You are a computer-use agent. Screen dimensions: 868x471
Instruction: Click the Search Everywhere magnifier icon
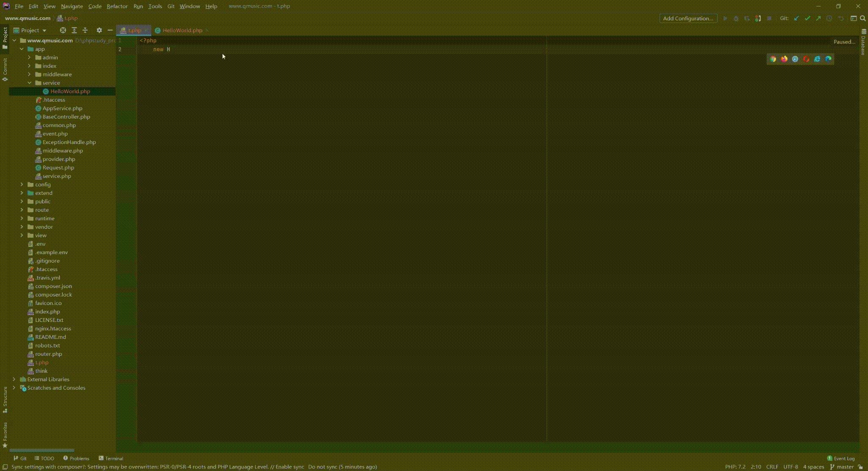[x=863, y=18]
